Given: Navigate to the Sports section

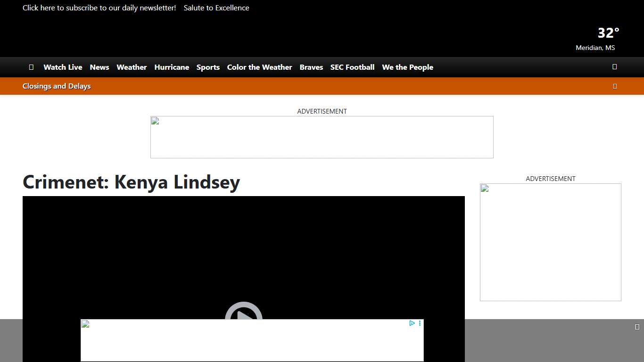Looking at the screenshot, I should click(208, 67).
